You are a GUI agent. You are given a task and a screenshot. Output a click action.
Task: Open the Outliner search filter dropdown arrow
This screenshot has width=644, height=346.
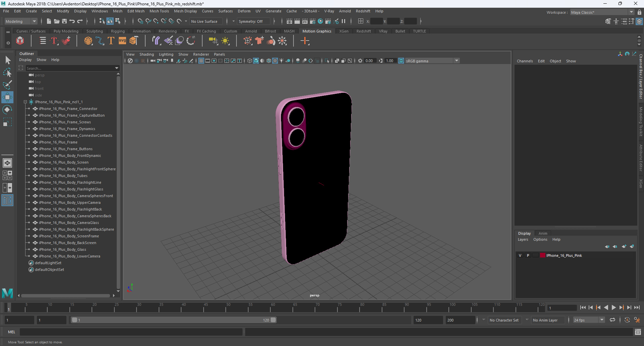tap(117, 68)
